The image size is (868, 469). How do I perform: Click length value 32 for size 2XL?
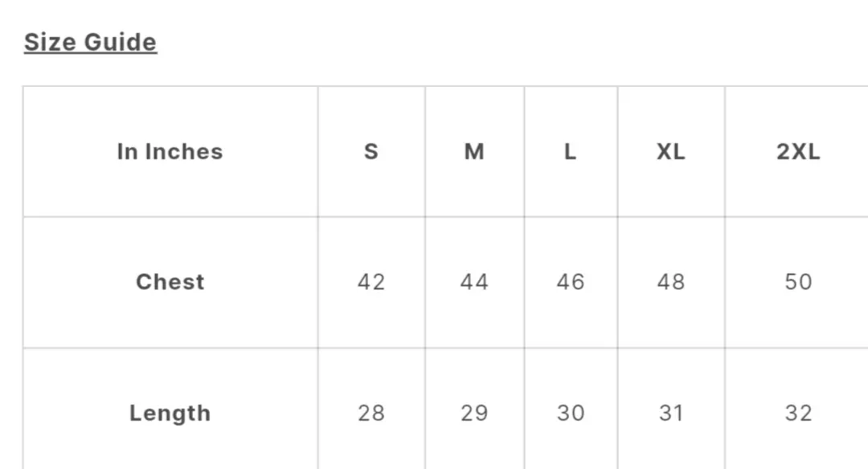tap(798, 413)
